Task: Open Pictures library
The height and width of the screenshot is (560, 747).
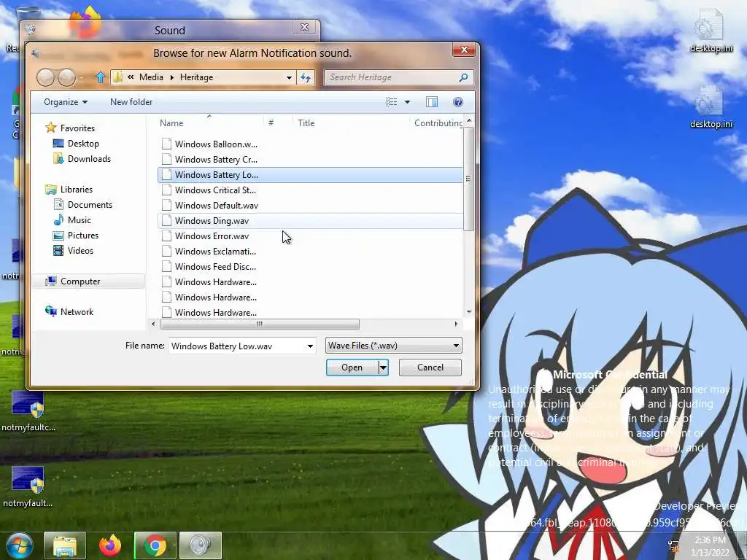Action: coord(83,236)
